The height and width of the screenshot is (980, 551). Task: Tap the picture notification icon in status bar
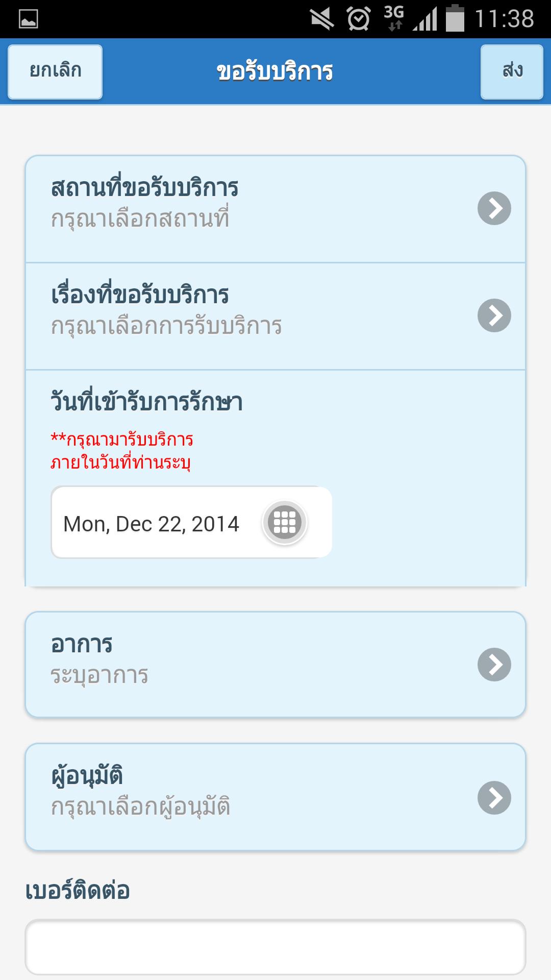28,19
